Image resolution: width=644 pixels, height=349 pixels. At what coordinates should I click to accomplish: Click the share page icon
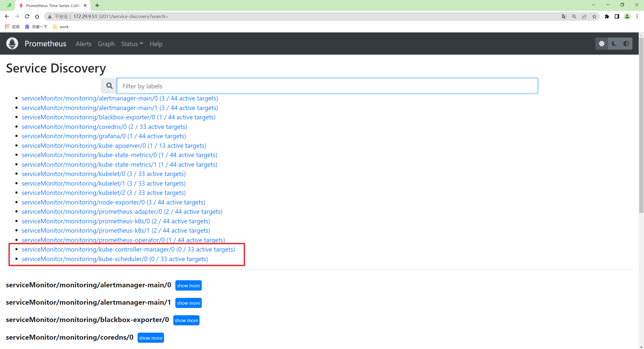coord(584,16)
